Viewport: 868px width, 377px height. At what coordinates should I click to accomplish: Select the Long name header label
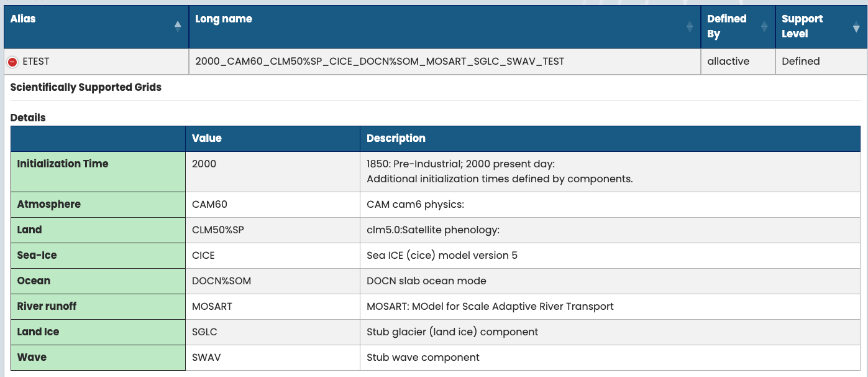pyautogui.click(x=224, y=19)
